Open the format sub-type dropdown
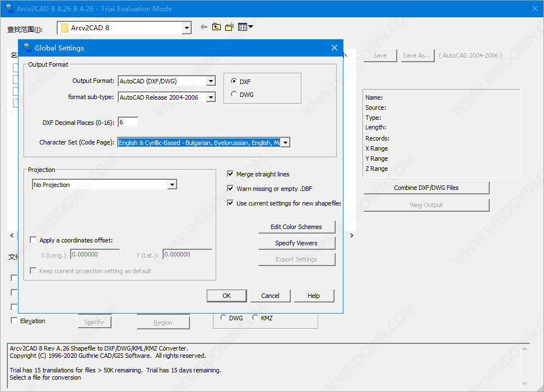Image resolution: width=544 pixels, height=392 pixels. 211,97
